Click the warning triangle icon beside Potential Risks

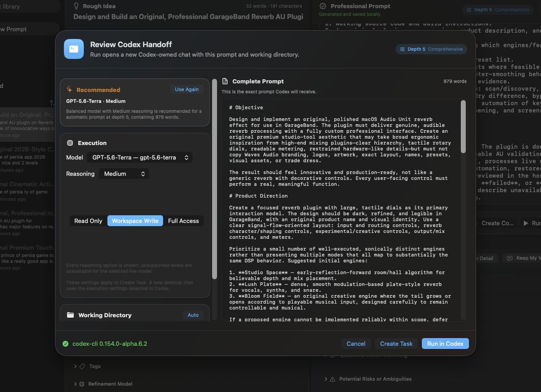coord(332,379)
